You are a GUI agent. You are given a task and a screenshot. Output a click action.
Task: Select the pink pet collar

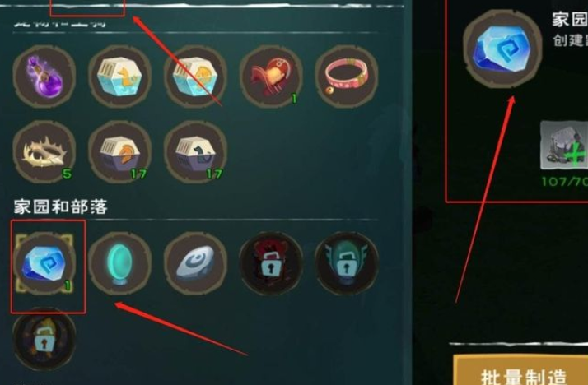pyautogui.click(x=347, y=77)
